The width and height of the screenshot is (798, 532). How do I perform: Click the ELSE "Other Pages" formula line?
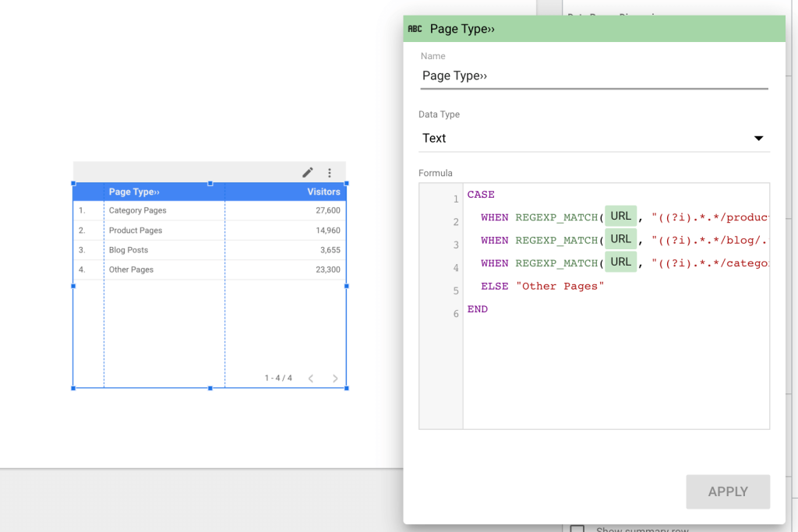click(542, 287)
